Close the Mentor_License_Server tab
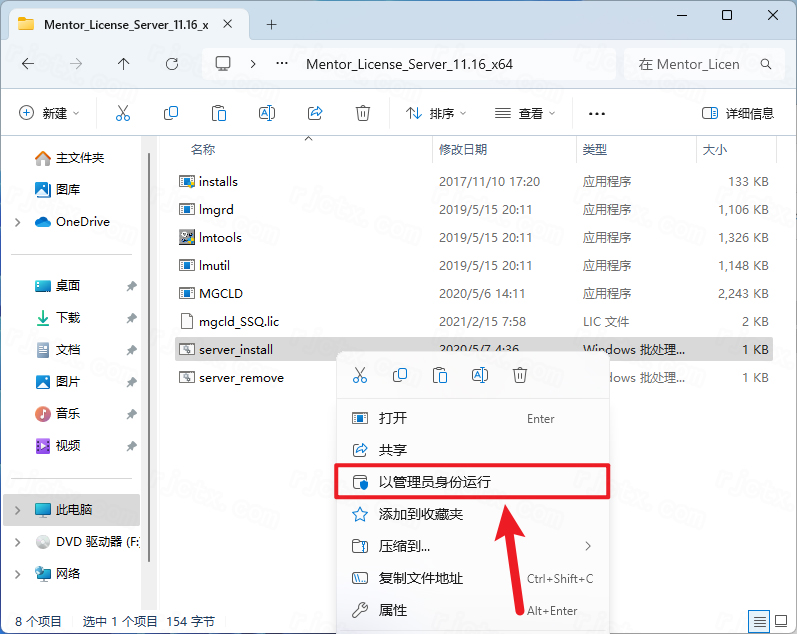This screenshot has width=797, height=634. (228, 24)
